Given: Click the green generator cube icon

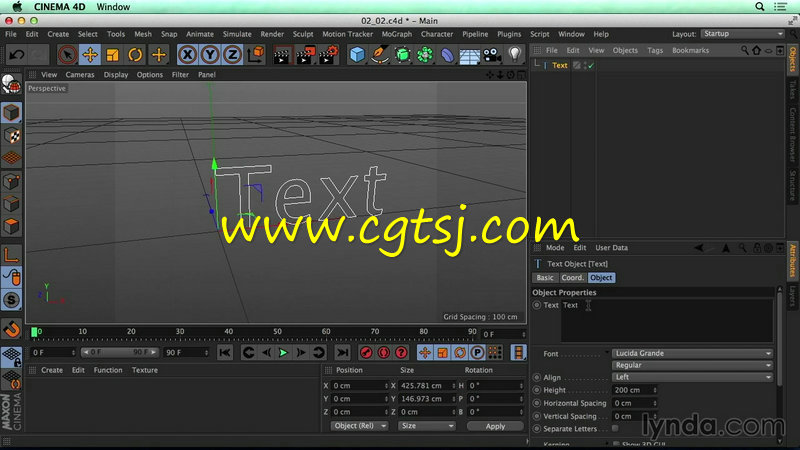Looking at the screenshot, I should [403, 55].
